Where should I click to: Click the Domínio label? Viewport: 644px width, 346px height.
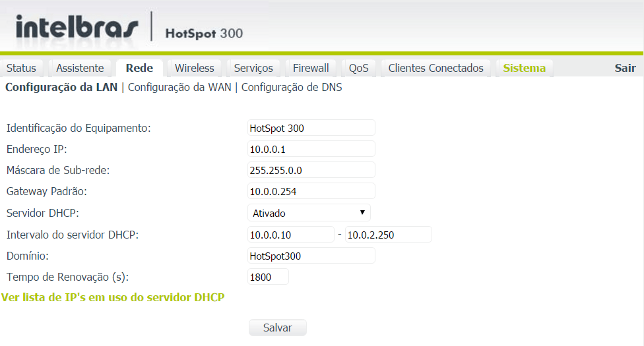28,256
